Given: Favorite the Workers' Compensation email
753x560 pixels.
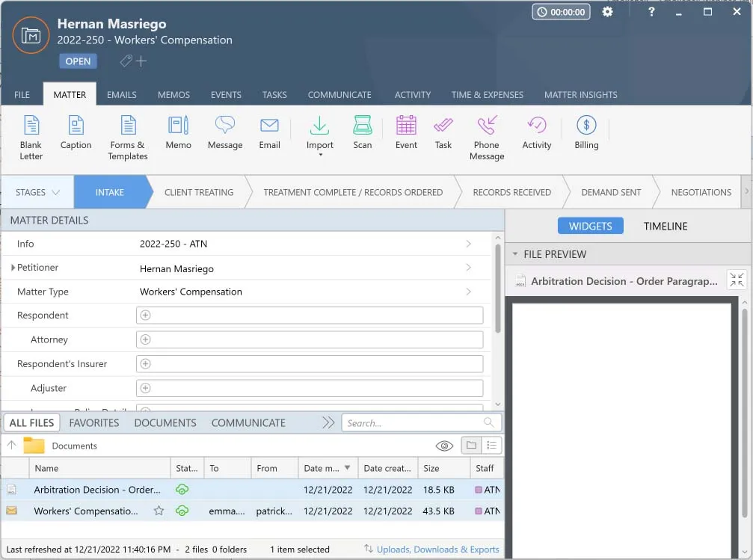Looking at the screenshot, I should pyautogui.click(x=159, y=511).
